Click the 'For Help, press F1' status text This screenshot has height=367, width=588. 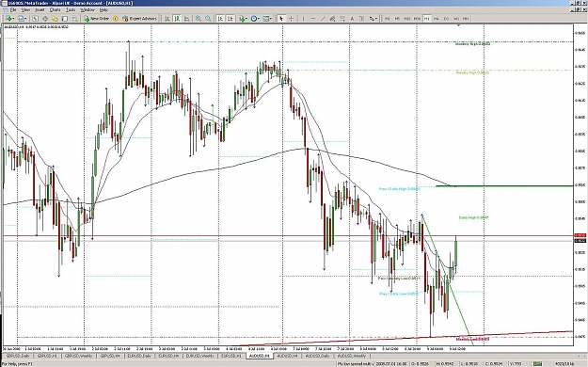16,363
